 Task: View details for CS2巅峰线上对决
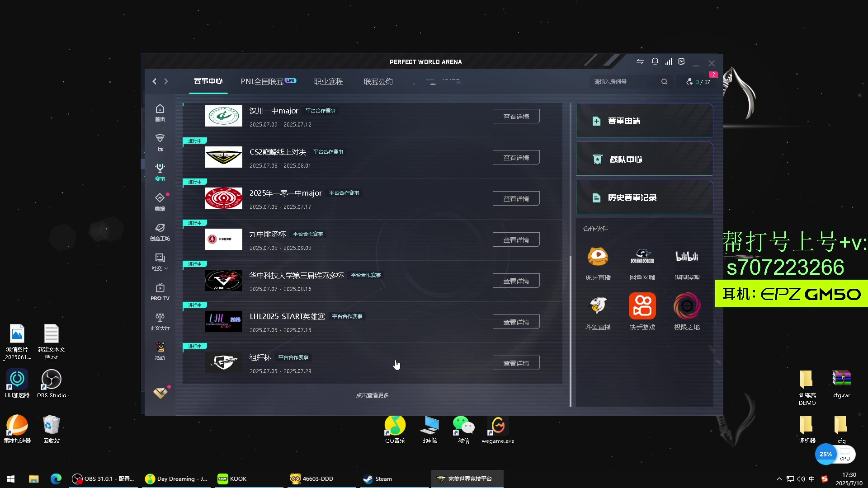pos(516,158)
